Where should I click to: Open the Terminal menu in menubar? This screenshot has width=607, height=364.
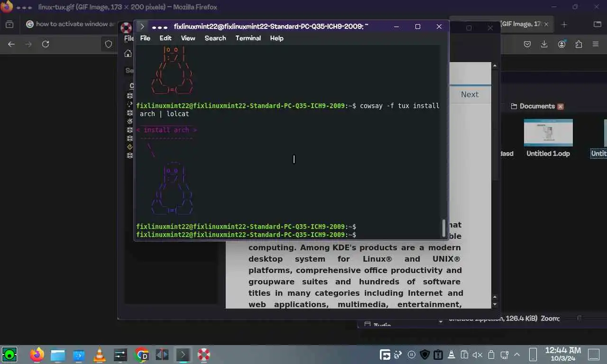pyautogui.click(x=248, y=38)
